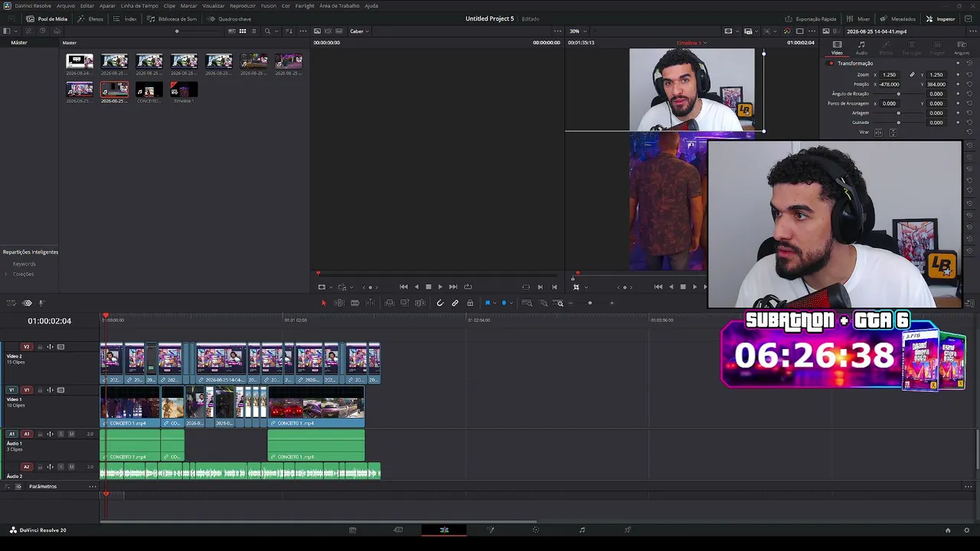Open the Linha de Tempo menu
The width and height of the screenshot is (980, 551).
point(139,5)
